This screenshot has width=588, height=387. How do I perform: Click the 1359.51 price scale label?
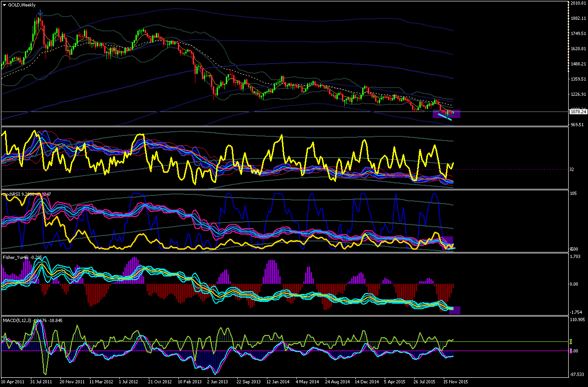click(578, 79)
